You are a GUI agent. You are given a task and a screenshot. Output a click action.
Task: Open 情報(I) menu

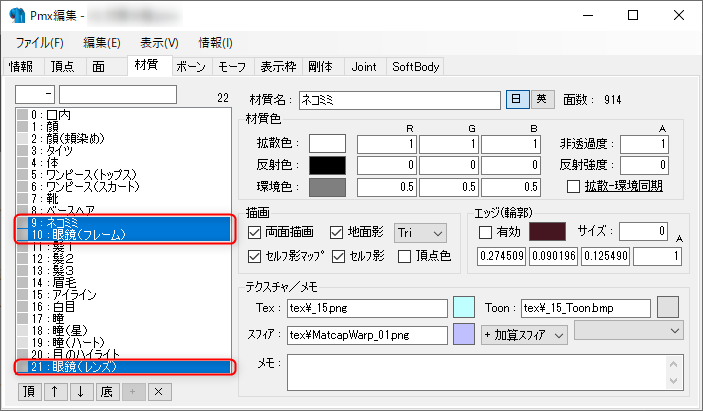tap(215, 43)
